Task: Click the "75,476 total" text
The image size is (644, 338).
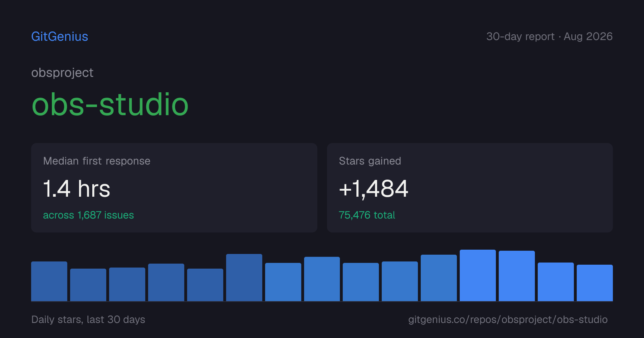Action: click(x=367, y=215)
